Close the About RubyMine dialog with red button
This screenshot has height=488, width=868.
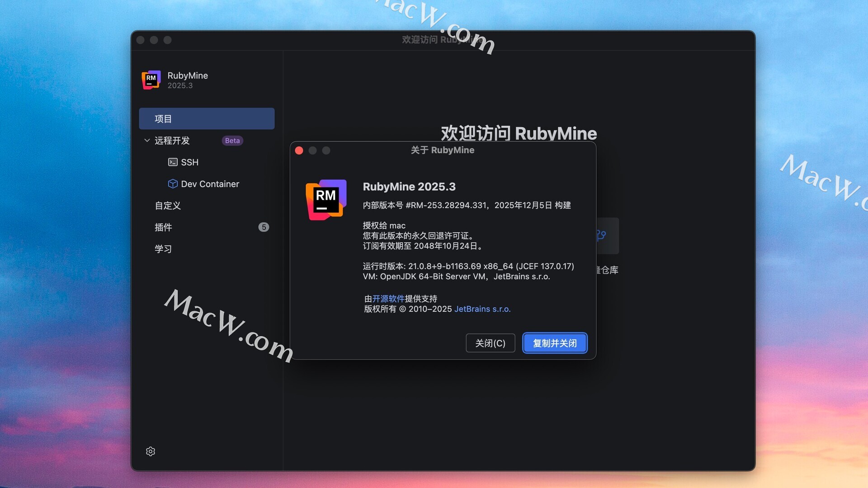click(299, 150)
